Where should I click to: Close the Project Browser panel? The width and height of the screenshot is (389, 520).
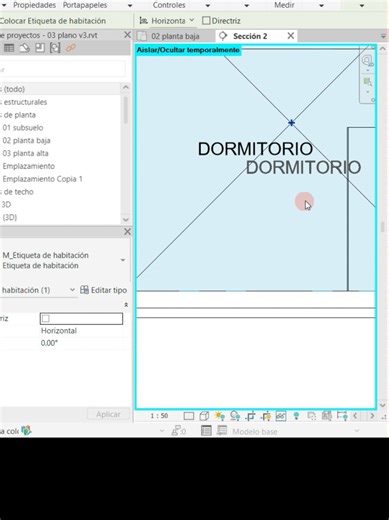pyautogui.click(x=127, y=35)
